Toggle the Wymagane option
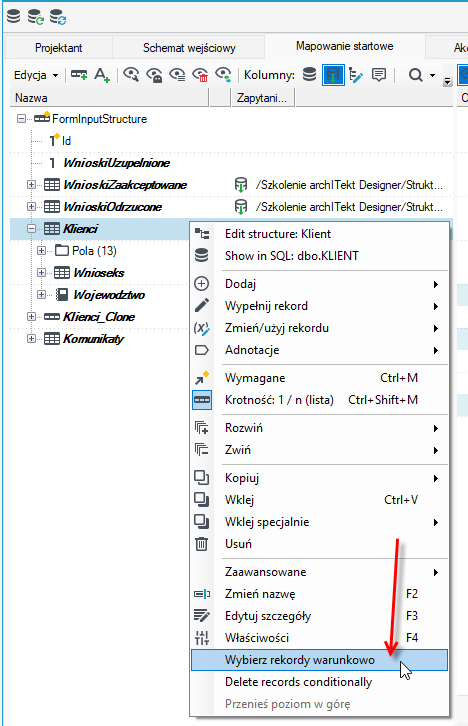The width and height of the screenshot is (468, 726). 319,378
